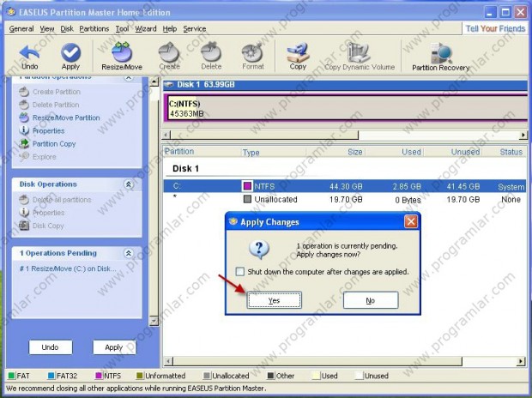The height and width of the screenshot is (398, 532).
Task: Click the disk map horizontal scrollbar right arrow
Action: [523, 135]
